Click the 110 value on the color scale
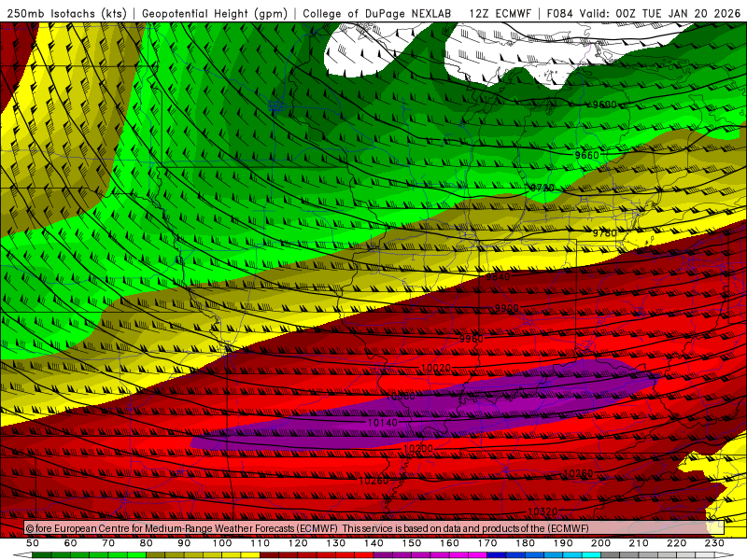This screenshot has height=560, width=747. click(260, 543)
